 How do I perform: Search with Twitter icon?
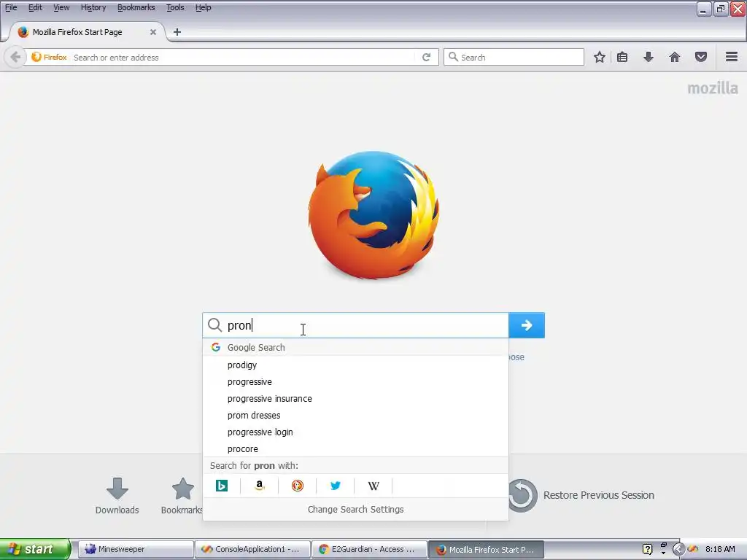[336, 486]
